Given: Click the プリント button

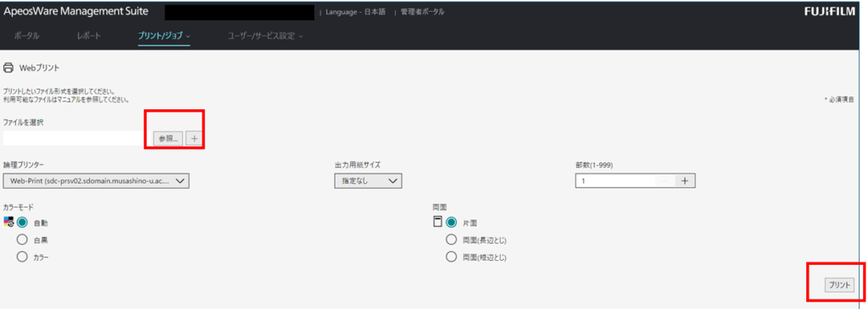Looking at the screenshot, I should point(838,284).
